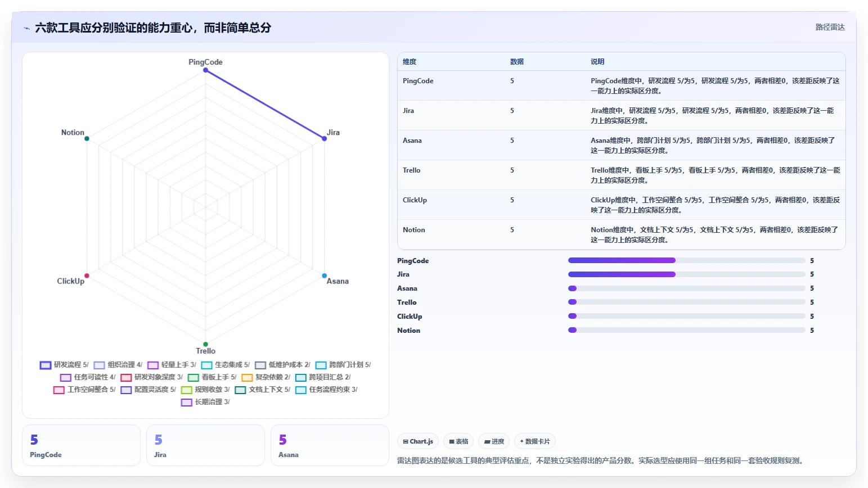The height and width of the screenshot is (488, 868).
Task: Click the Jira progress bar
Action: tap(687, 274)
